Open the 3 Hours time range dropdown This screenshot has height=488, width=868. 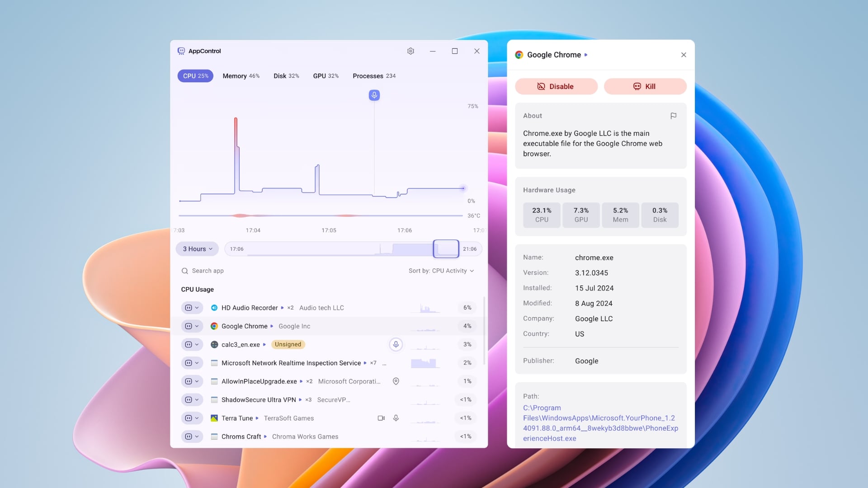coord(198,249)
